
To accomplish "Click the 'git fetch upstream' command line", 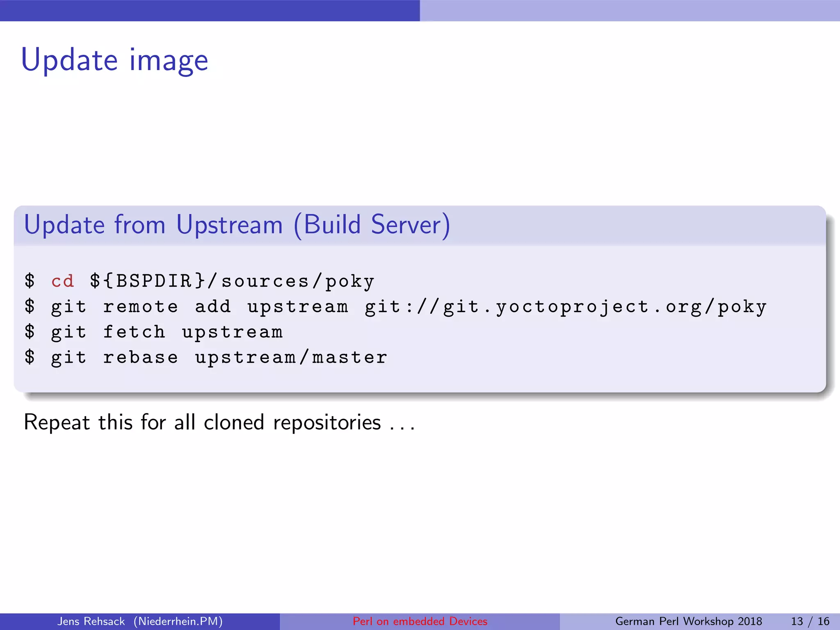I will pyautogui.click(x=154, y=332).
